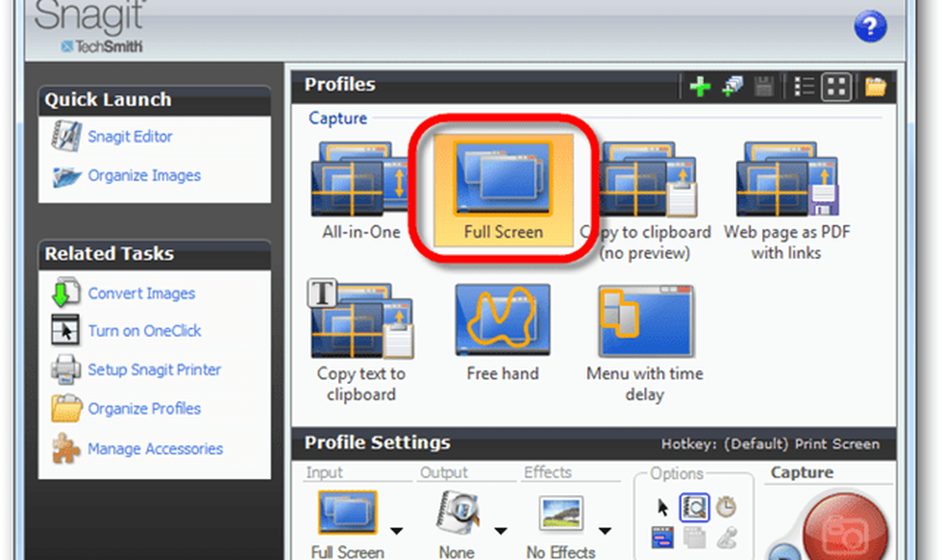942x560 pixels.
Task: Open the folder icon in the Profiles toolbar
Action: click(875, 87)
